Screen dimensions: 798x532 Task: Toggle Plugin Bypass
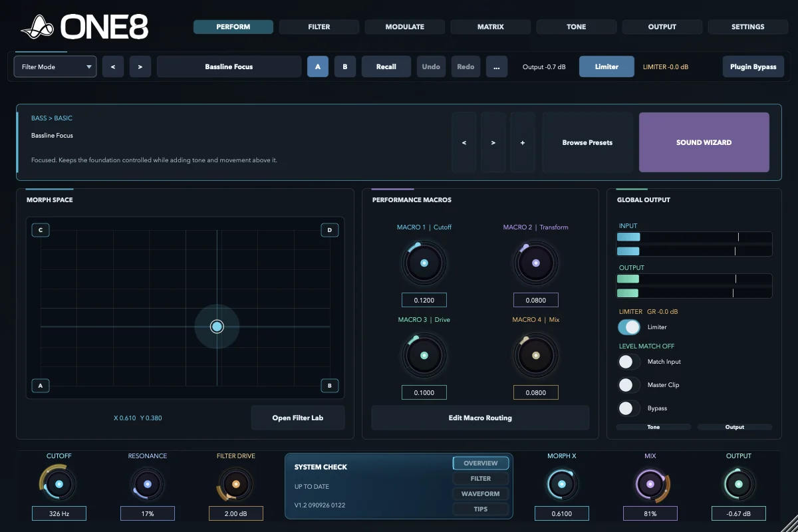click(753, 66)
